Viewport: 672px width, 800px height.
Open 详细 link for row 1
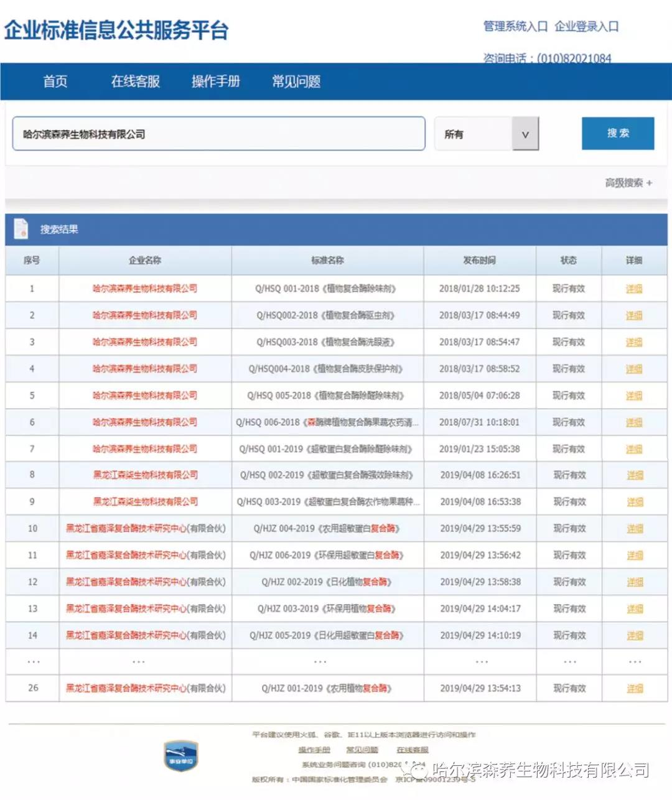click(x=634, y=289)
